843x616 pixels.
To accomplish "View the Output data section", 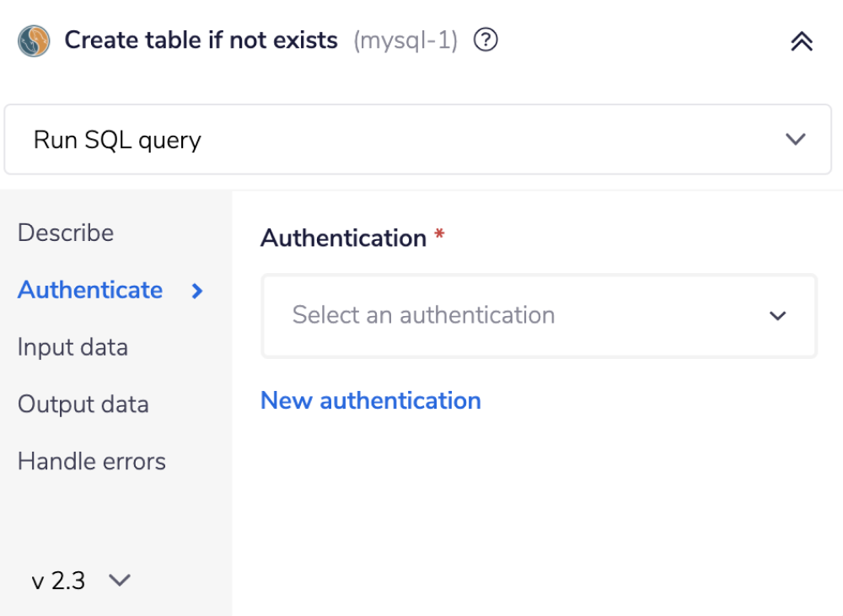I will click(83, 404).
